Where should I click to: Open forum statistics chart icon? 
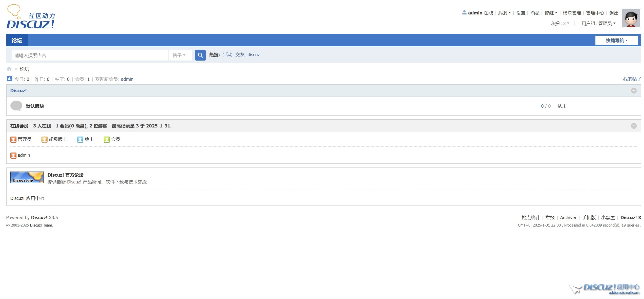[x=9, y=79]
